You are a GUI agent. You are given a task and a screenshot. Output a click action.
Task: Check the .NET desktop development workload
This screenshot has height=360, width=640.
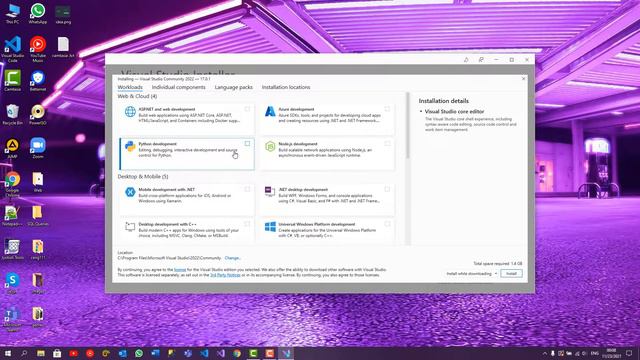click(x=387, y=189)
